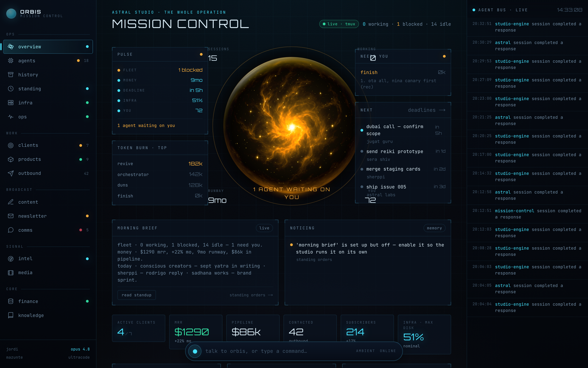Go to the agents page
588x368 pixels.
48,61
